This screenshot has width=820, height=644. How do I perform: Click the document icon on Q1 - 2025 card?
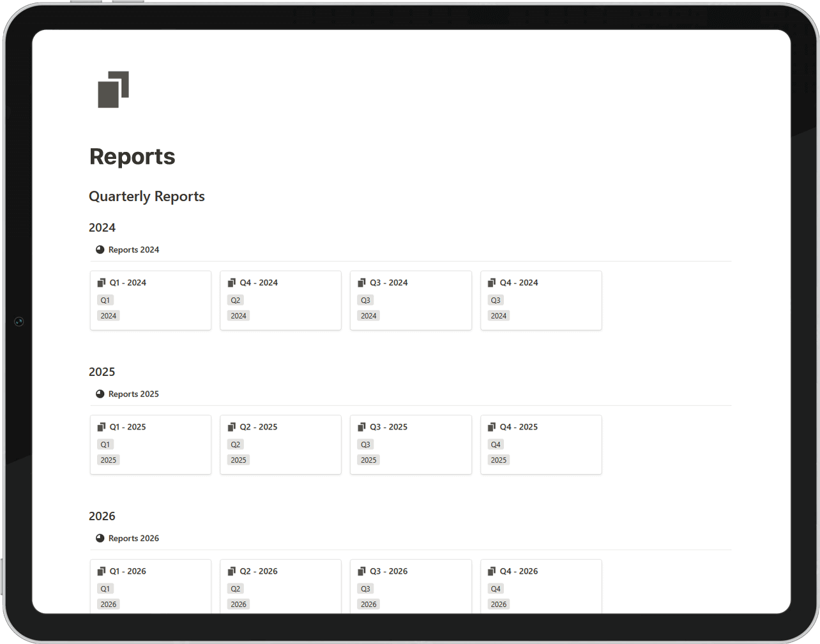click(x=102, y=427)
